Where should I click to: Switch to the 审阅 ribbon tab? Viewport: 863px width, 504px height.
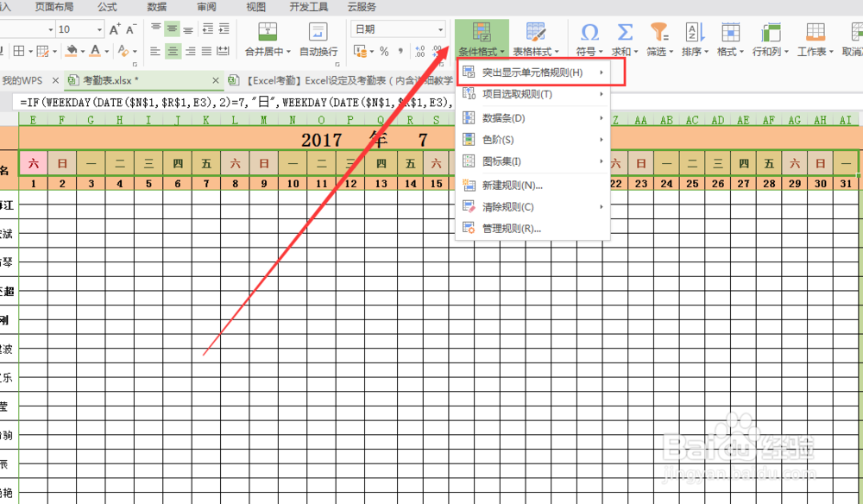[x=206, y=7]
